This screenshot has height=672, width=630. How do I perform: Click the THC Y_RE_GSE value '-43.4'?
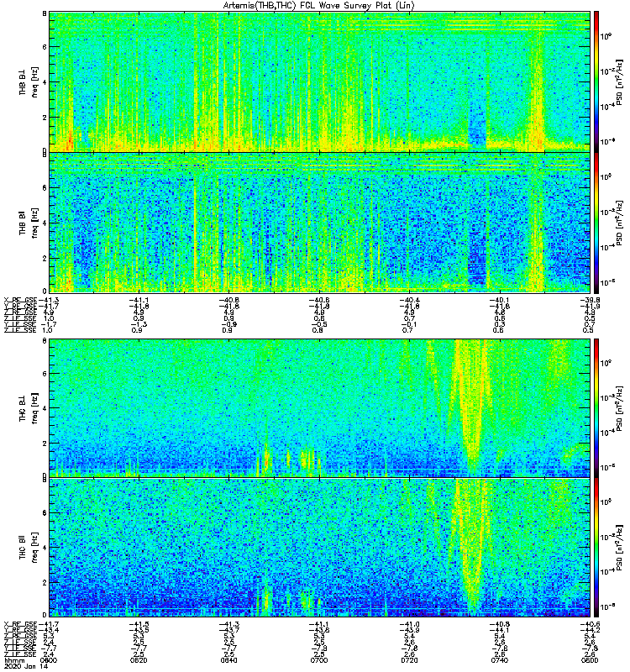point(49,630)
